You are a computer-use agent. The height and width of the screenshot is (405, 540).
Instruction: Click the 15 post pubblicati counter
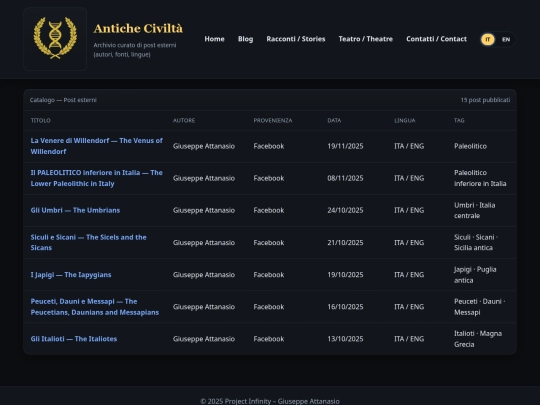485,100
